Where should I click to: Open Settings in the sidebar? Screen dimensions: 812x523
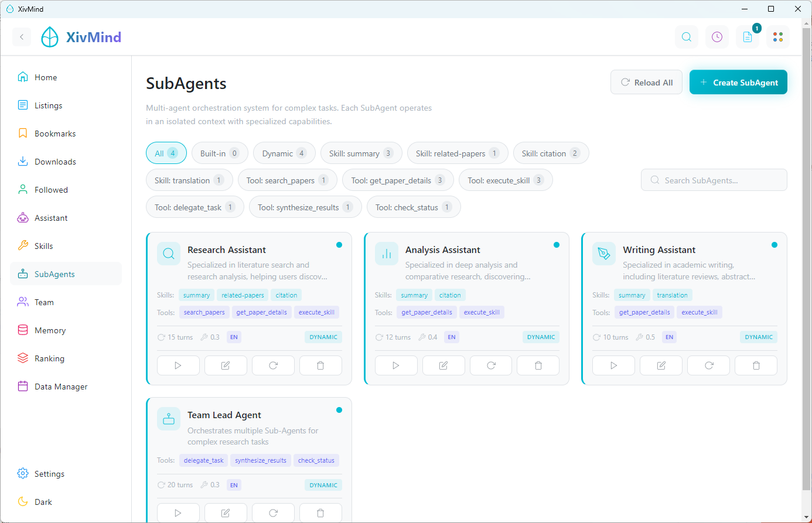click(x=66, y=474)
